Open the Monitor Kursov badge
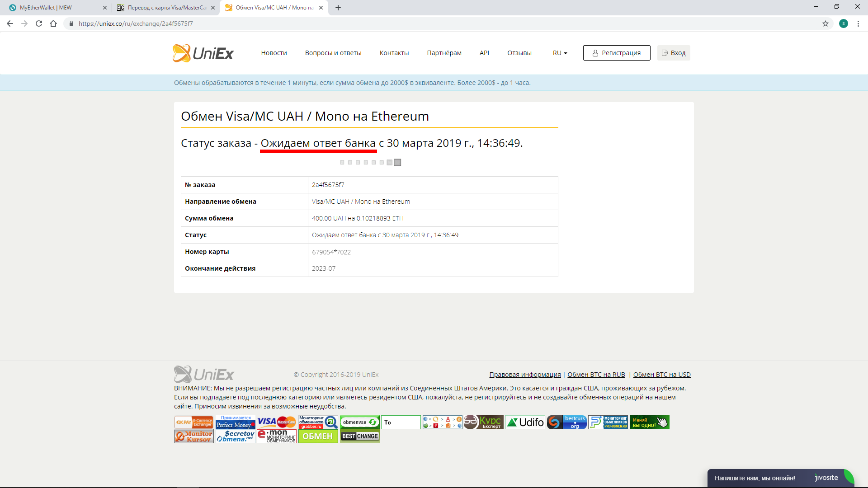Image resolution: width=868 pixels, height=488 pixels. tap(194, 436)
